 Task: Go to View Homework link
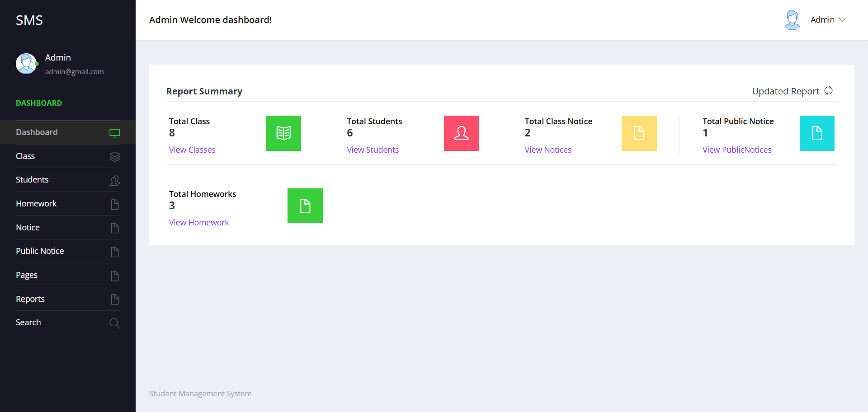click(x=199, y=223)
